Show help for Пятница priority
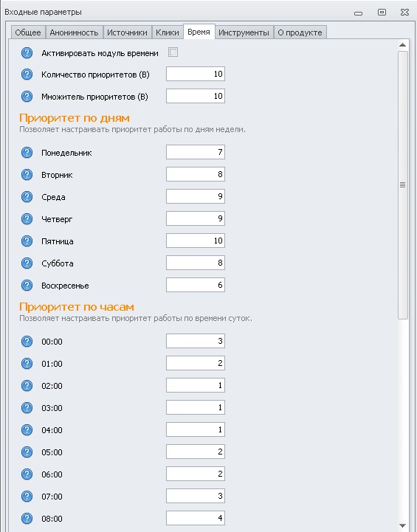Screen dimensions: 417x532 coord(27,241)
